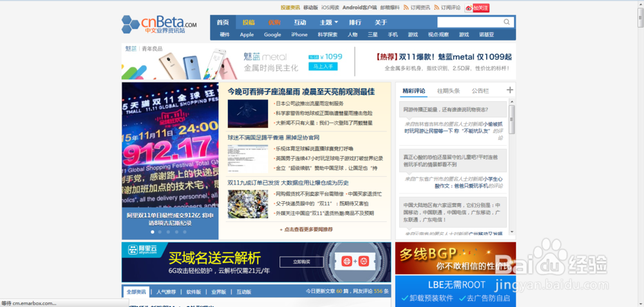Open the 人物 category link

pos(352,35)
